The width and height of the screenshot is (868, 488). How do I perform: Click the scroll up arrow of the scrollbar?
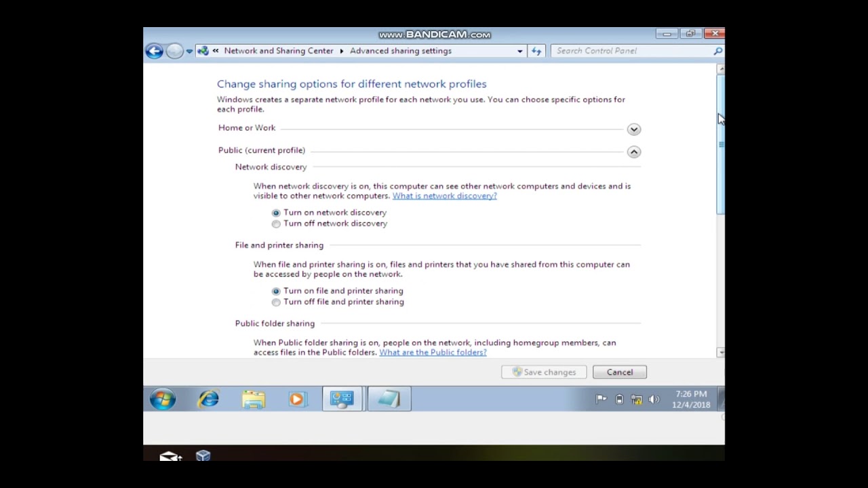(x=720, y=68)
